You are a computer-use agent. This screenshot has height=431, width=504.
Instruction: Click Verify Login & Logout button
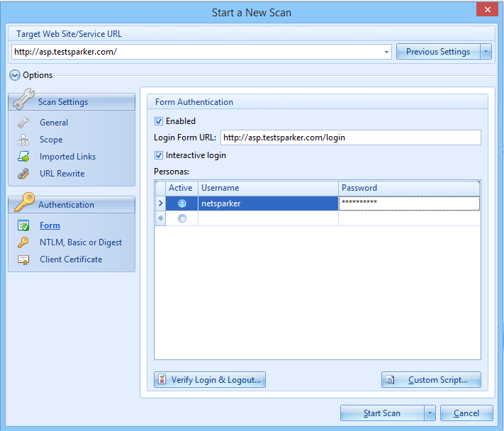pyautogui.click(x=210, y=380)
